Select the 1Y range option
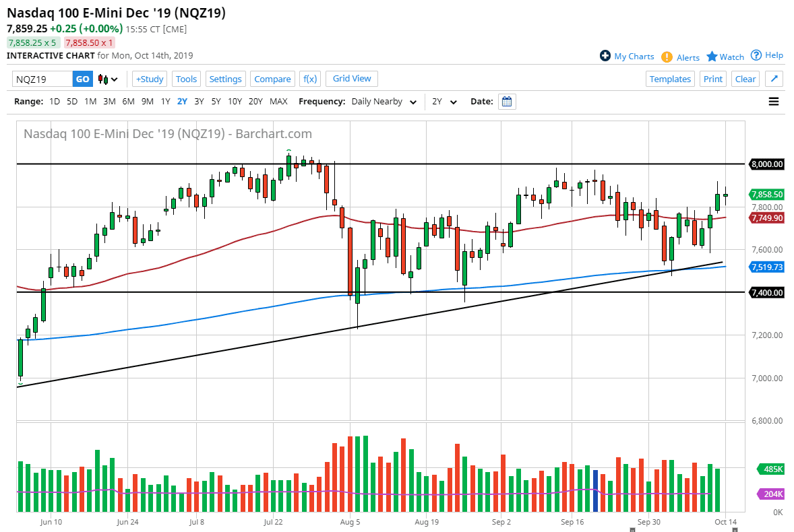 [166, 101]
